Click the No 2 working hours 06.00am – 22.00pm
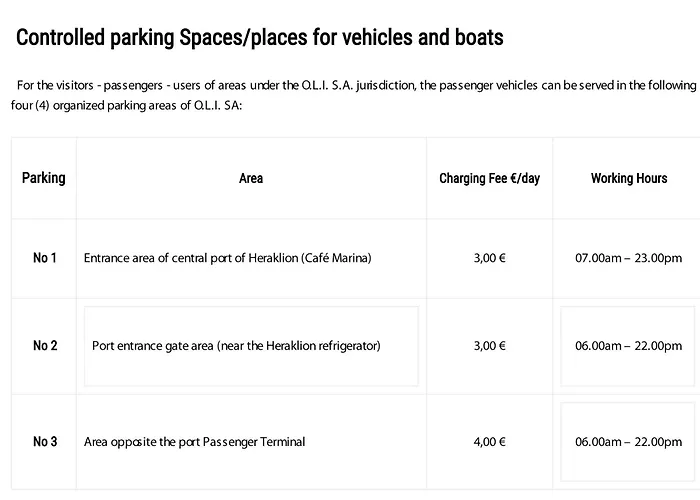 [x=629, y=346]
